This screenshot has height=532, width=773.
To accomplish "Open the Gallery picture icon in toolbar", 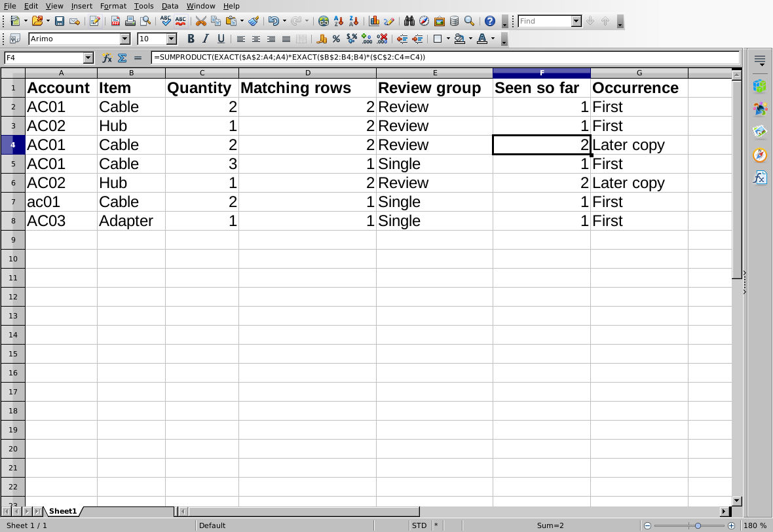I will (x=440, y=21).
